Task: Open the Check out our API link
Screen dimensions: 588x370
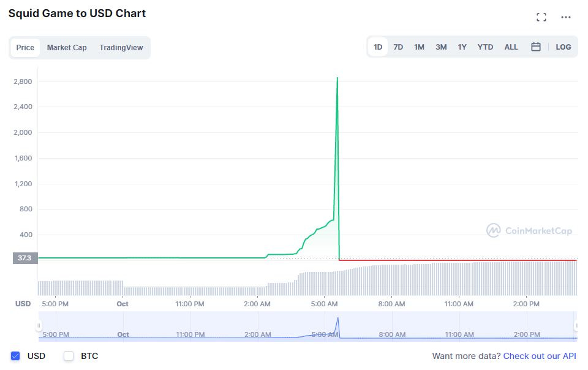Action: point(539,356)
